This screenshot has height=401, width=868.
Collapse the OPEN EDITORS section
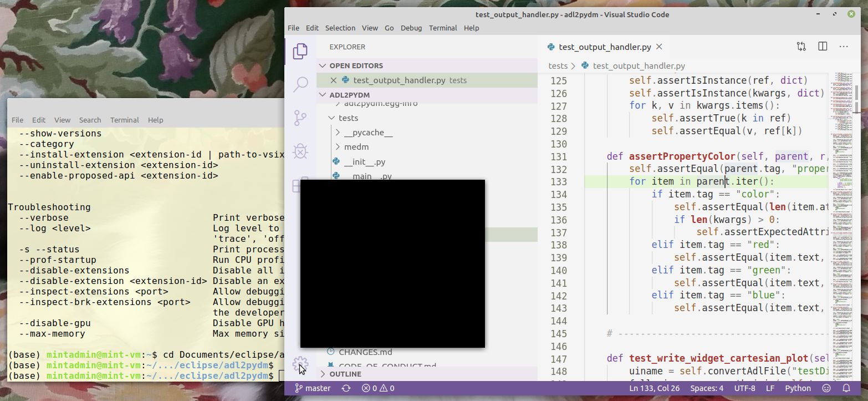point(427,65)
